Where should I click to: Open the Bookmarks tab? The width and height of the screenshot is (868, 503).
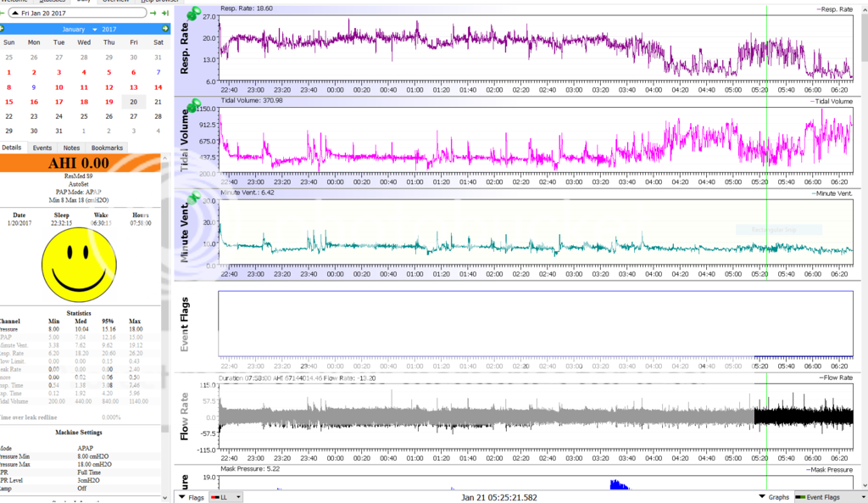[x=107, y=148]
